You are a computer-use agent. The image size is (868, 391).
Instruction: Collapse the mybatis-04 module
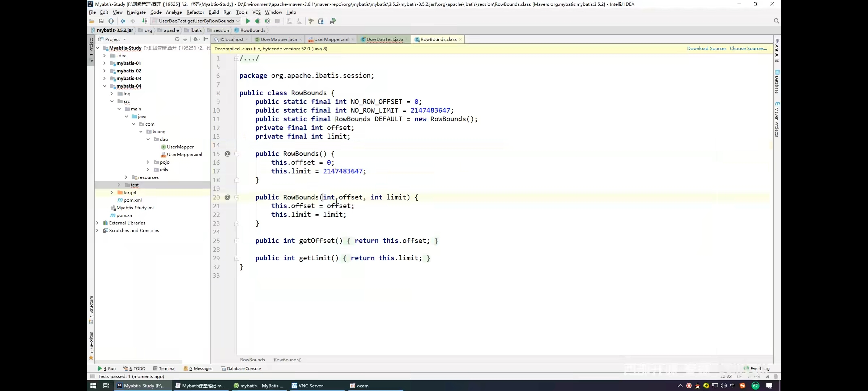(x=105, y=86)
